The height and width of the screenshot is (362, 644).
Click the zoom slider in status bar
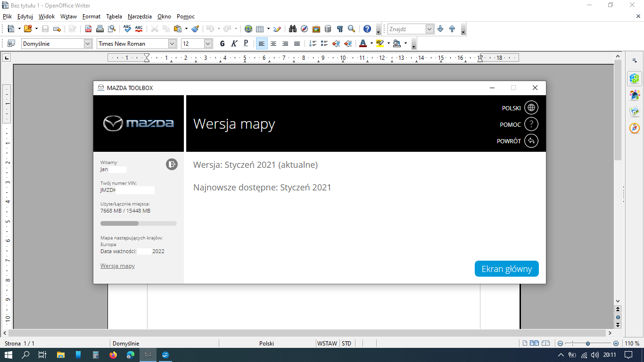pyautogui.click(x=587, y=344)
